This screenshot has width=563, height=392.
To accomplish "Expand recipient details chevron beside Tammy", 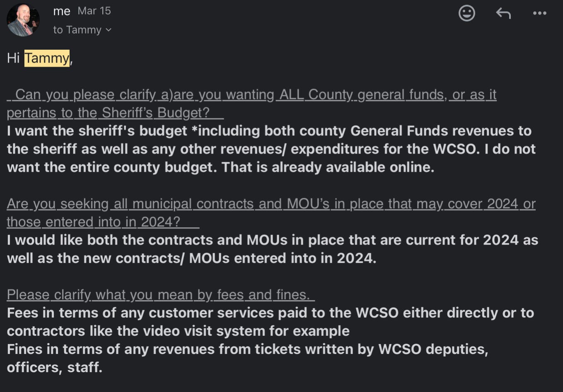I will 109,30.
